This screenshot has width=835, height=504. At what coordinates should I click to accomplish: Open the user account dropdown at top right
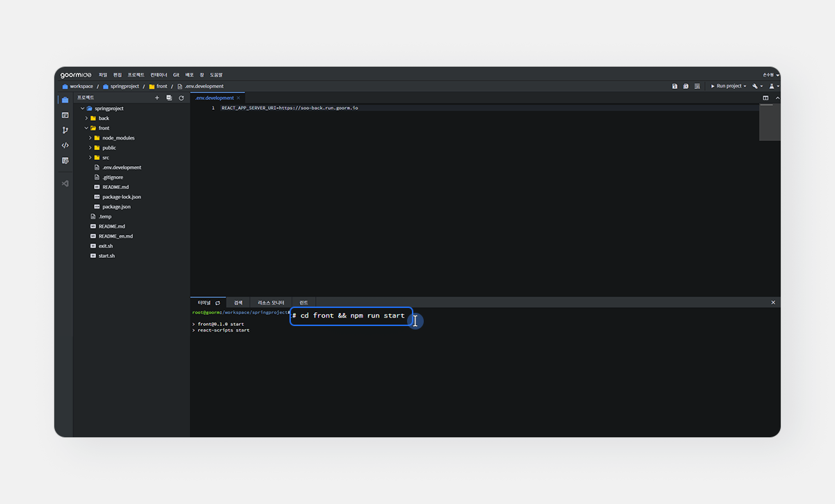(x=770, y=74)
